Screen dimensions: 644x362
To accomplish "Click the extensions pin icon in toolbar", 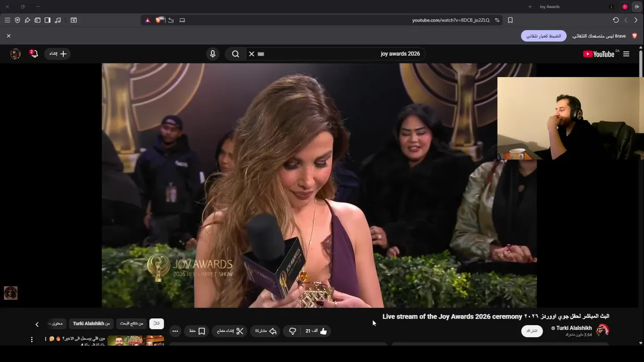I will pos(27,20).
